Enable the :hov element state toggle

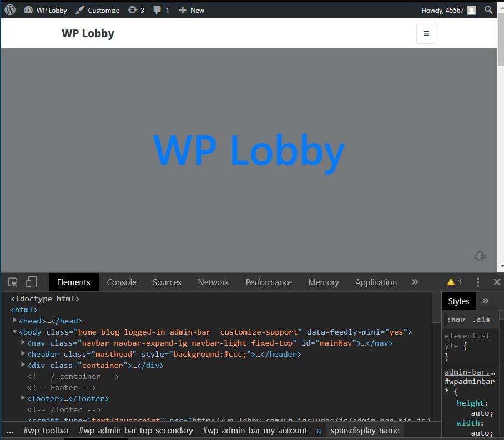point(455,320)
